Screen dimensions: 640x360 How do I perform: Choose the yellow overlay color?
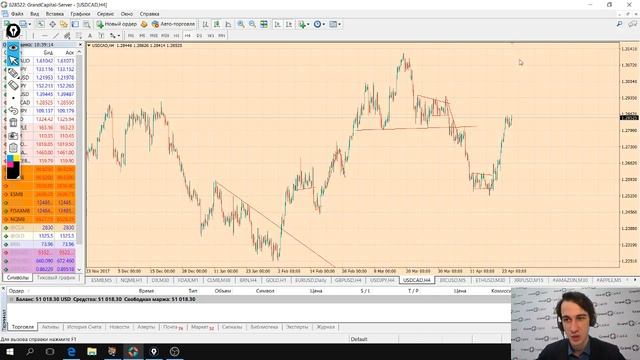[17, 158]
